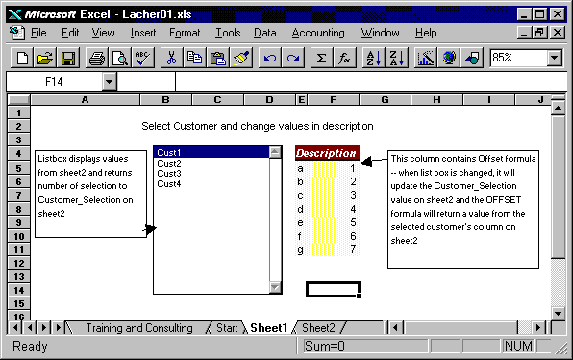This screenshot has height=360, width=573.
Task: Click the horizontal scrollbar left arrow
Action: pos(395,327)
